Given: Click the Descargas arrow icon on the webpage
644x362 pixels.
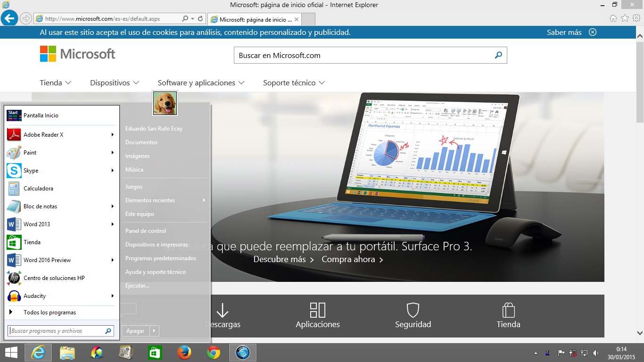Looking at the screenshot, I should [x=223, y=310].
